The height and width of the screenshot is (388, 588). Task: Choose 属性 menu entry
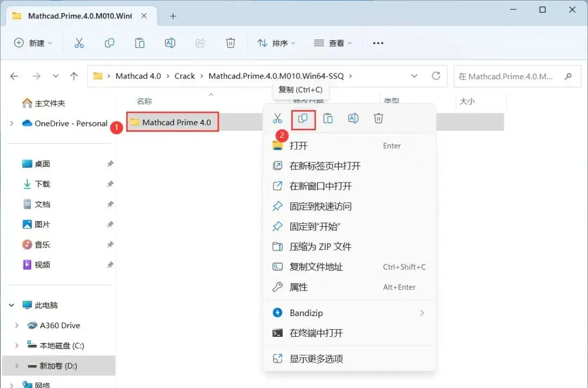350,287
